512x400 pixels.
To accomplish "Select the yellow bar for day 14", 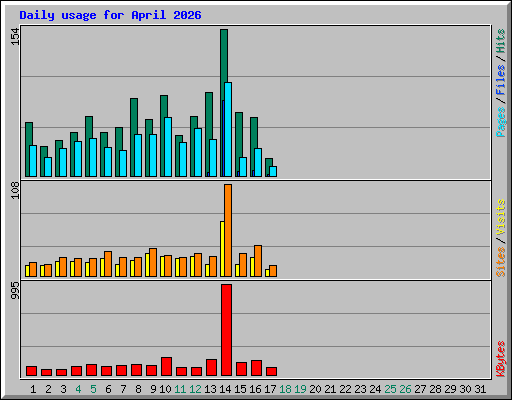I will point(222,249).
